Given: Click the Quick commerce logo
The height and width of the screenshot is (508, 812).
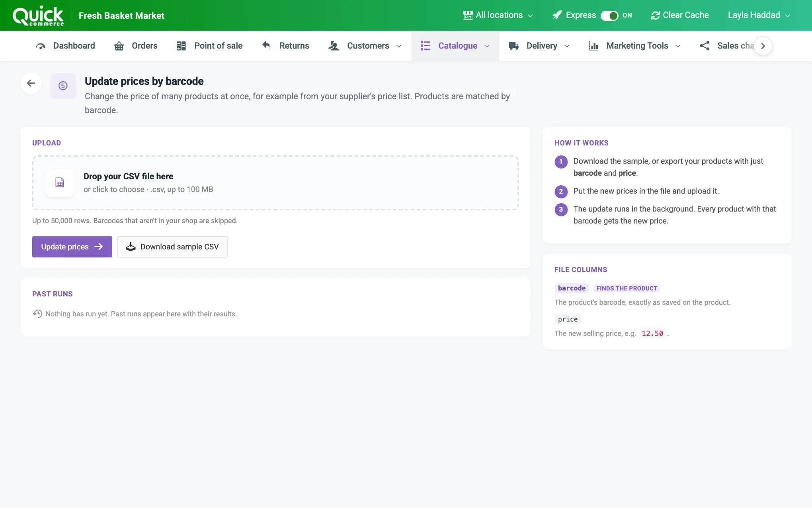Looking at the screenshot, I should coord(38,16).
